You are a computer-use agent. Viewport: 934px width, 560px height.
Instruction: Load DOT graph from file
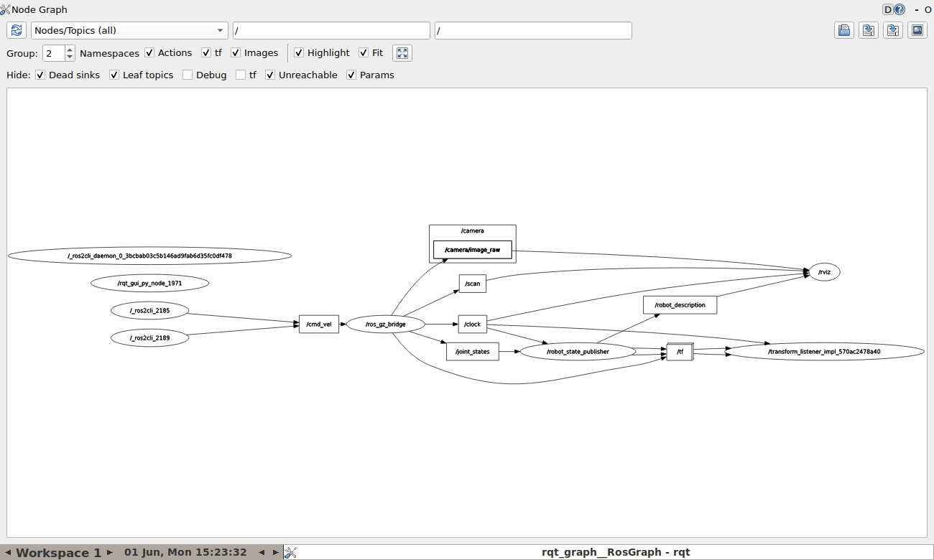click(x=844, y=30)
